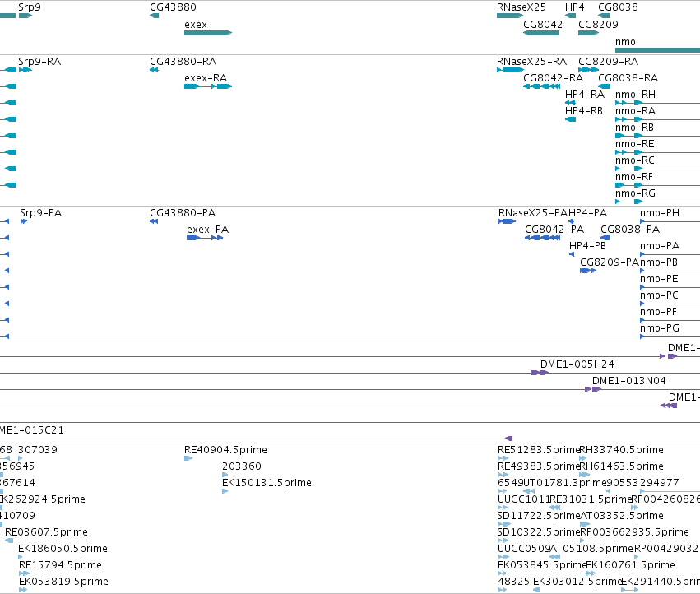Click the RE03607.5prime EST glyph
Screen dimensions: 700x594
[9, 541]
